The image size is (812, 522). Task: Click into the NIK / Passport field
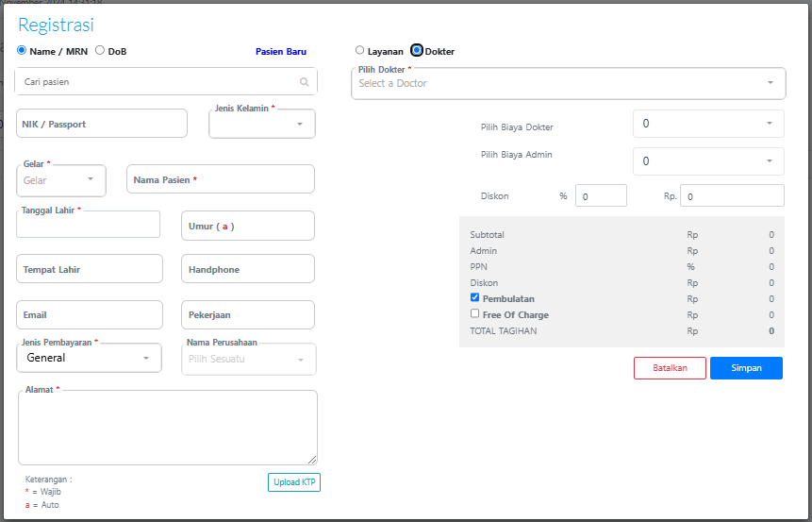click(x=102, y=124)
